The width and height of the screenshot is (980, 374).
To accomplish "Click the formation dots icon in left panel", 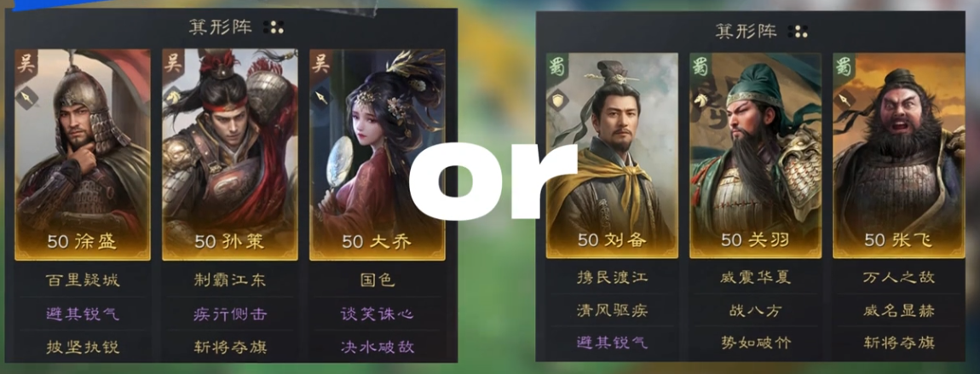I will (x=274, y=27).
